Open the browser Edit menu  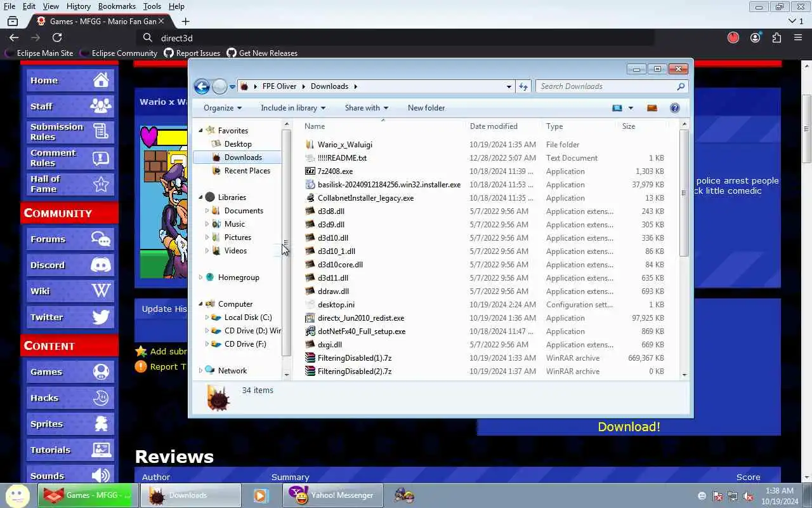point(29,6)
